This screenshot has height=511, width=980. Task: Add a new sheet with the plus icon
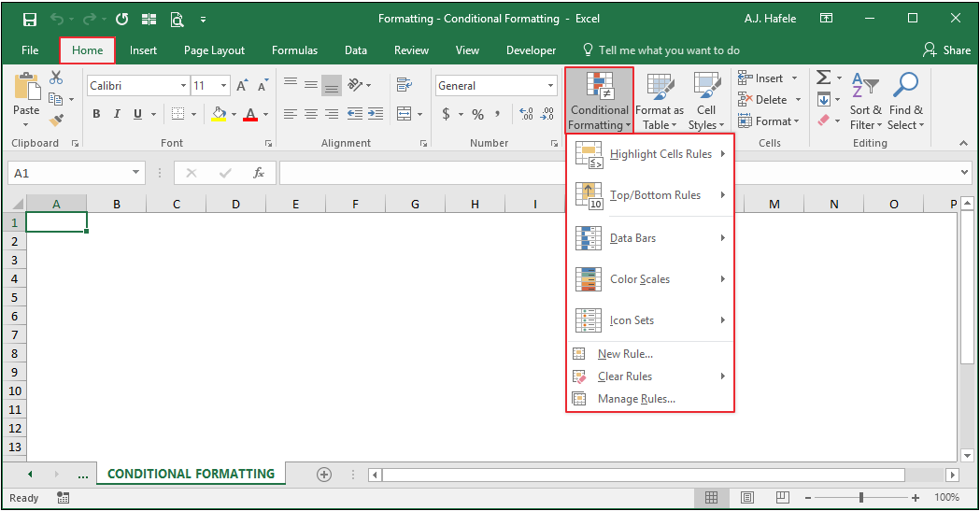point(324,475)
